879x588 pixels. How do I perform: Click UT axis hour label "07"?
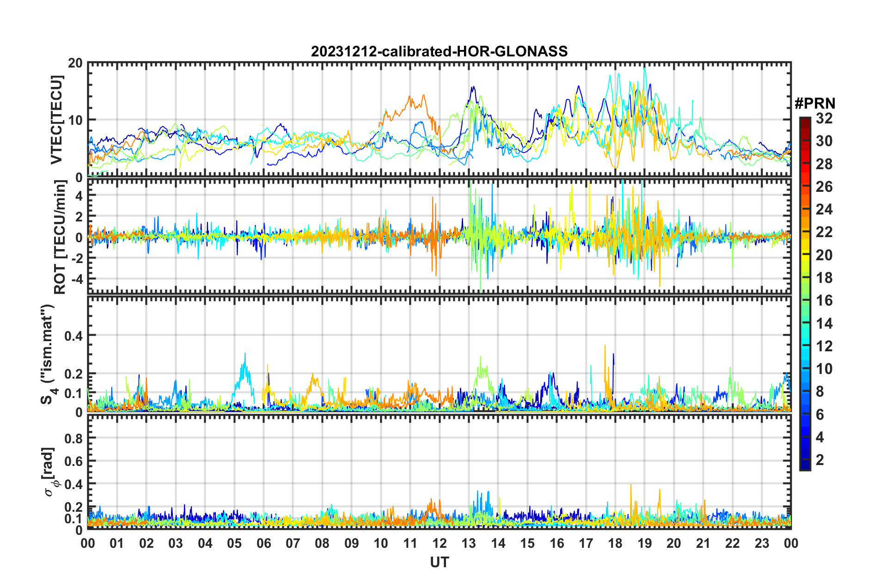(293, 543)
